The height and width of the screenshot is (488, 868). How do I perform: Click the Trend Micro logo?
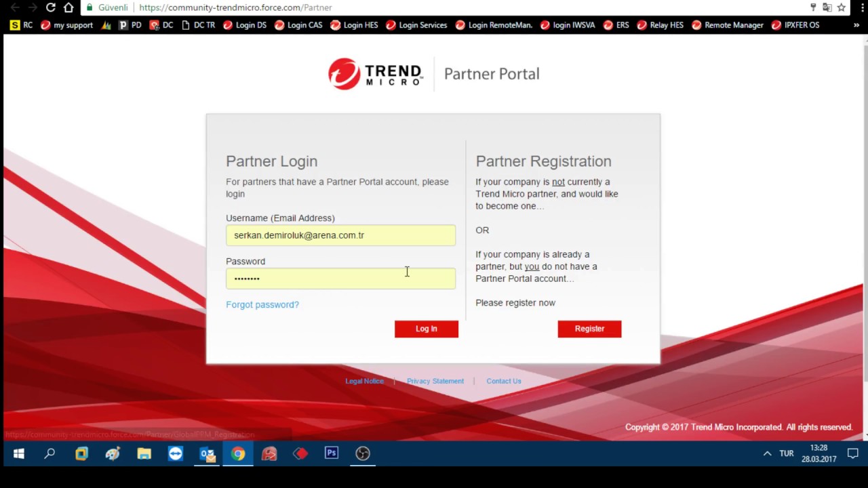coord(375,74)
